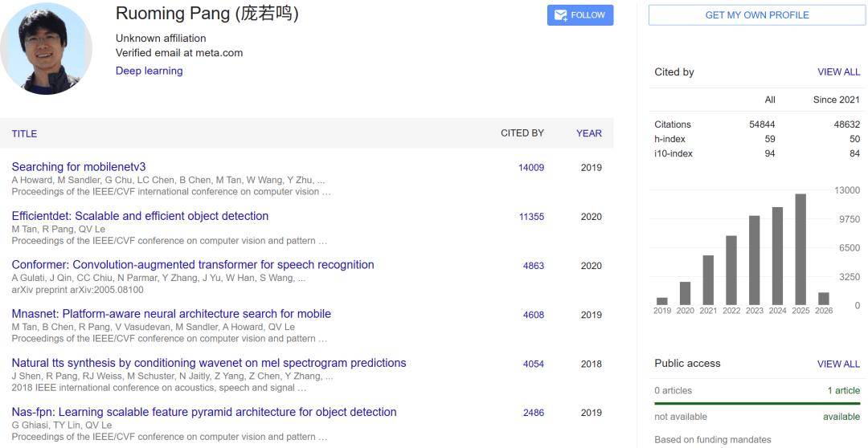Viewport: 868px width, 448px height.
Task: Open the Deep learning interest link
Action: tap(149, 71)
